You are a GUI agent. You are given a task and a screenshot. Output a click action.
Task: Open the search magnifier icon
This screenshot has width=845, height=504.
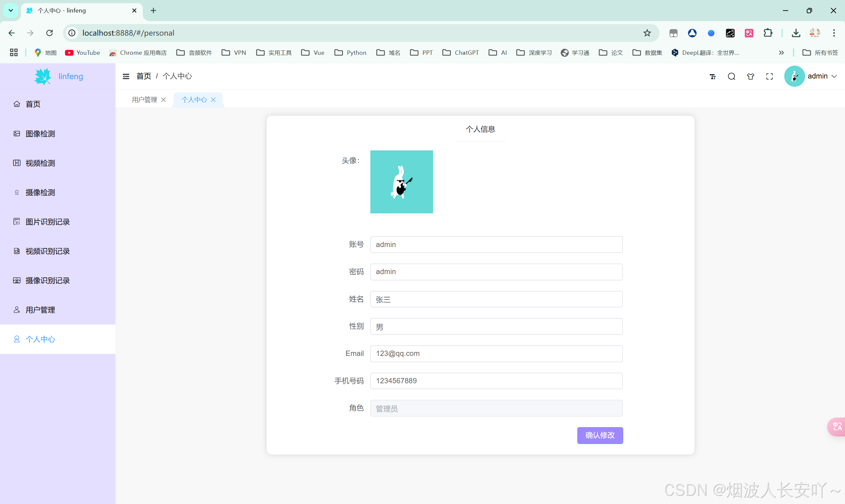point(731,77)
